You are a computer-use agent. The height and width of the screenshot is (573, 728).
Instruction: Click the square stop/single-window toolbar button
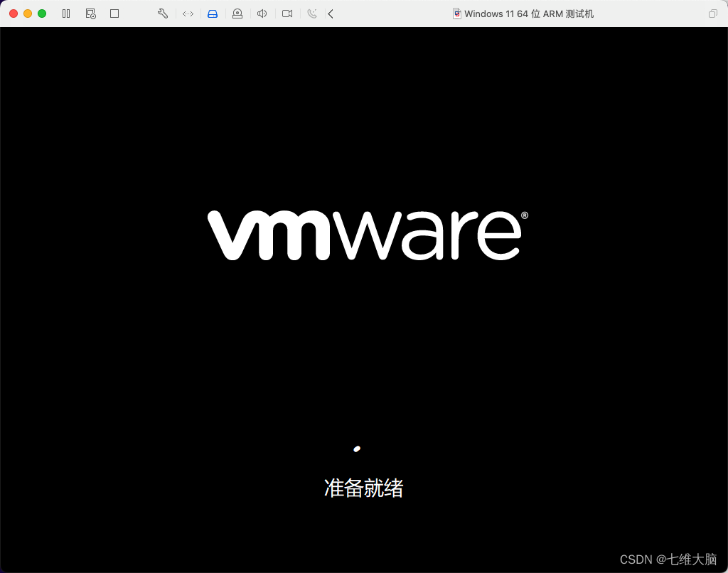pyautogui.click(x=114, y=14)
